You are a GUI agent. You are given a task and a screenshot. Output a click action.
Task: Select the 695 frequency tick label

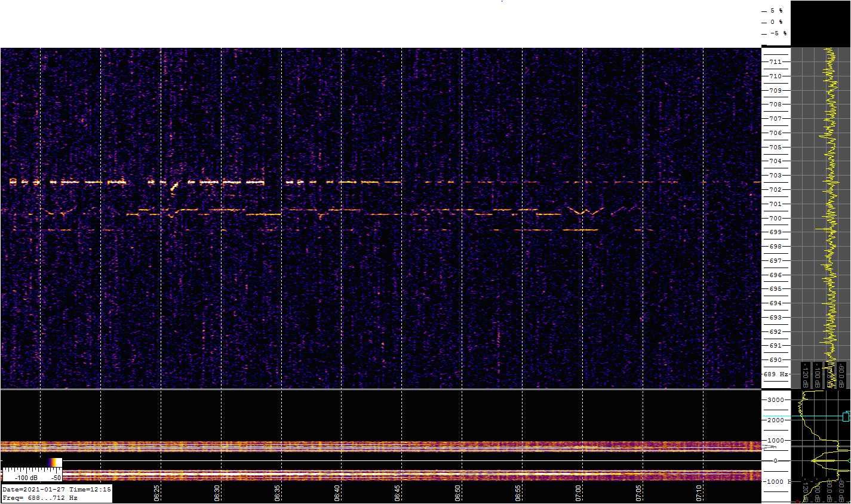[x=776, y=289]
